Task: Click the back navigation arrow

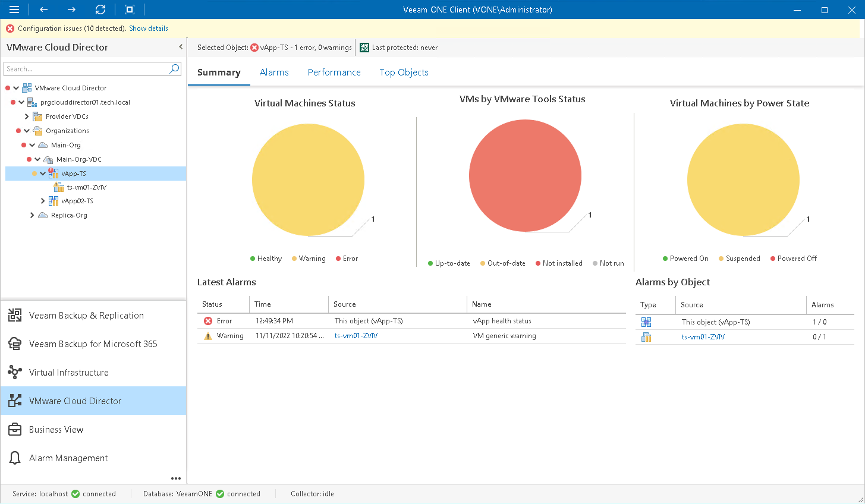Action: 43,10
